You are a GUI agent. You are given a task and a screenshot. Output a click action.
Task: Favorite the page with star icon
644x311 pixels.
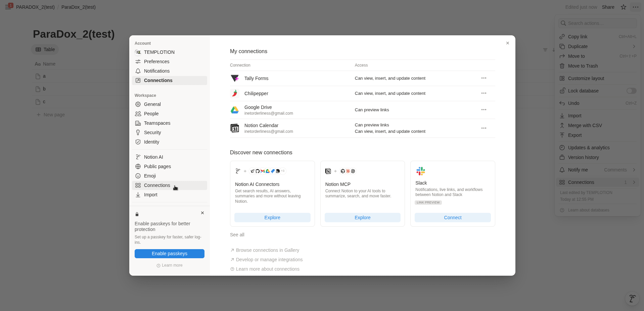click(623, 7)
